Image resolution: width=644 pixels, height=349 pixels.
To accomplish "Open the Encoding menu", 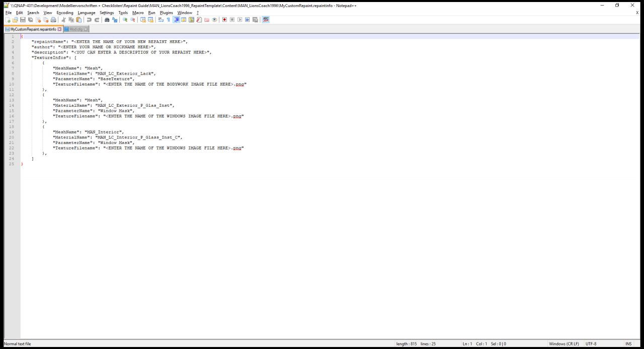I will [64, 13].
